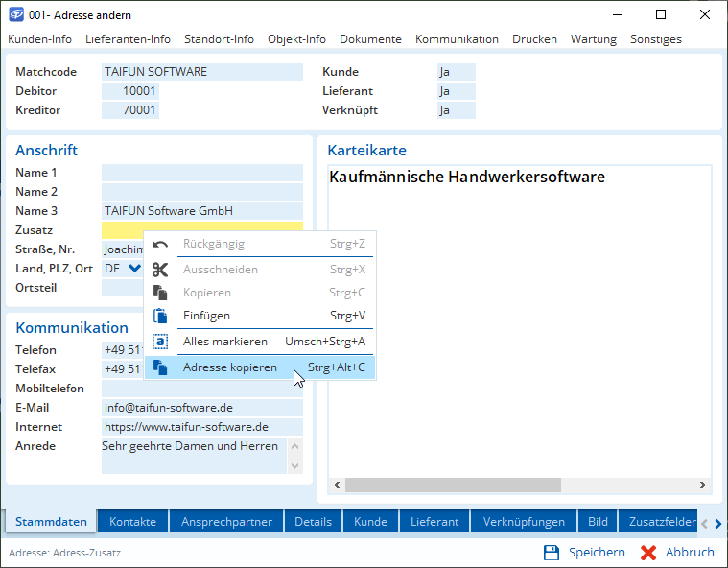Expand the country dropdown next to DE
Viewport: 728px width, 568px height.
tap(134, 269)
